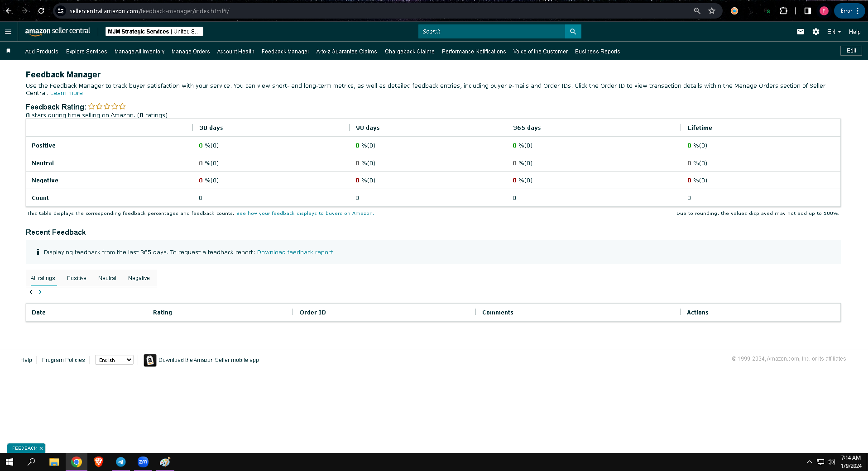Open the Chrome profile avatar
Screen dimensions: 868x471
pos(824,11)
